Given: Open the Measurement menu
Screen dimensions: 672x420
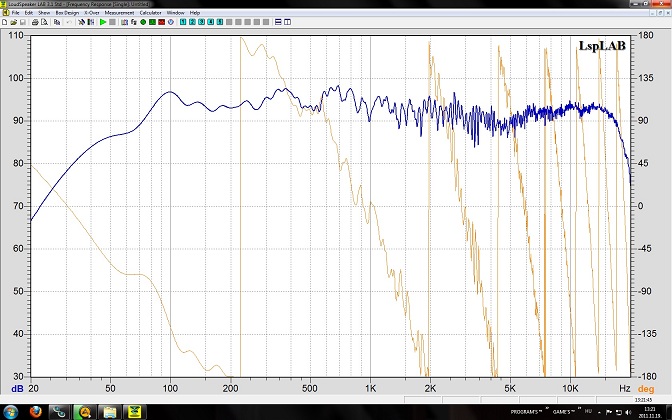Looking at the screenshot, I should [x=120, y=13].
